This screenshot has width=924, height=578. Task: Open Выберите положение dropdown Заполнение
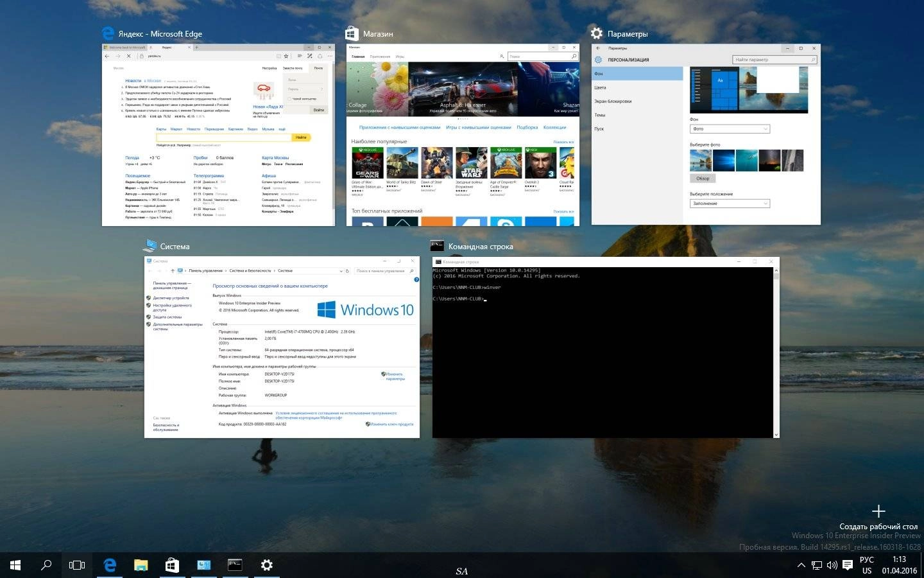click(x=730, y=204)
